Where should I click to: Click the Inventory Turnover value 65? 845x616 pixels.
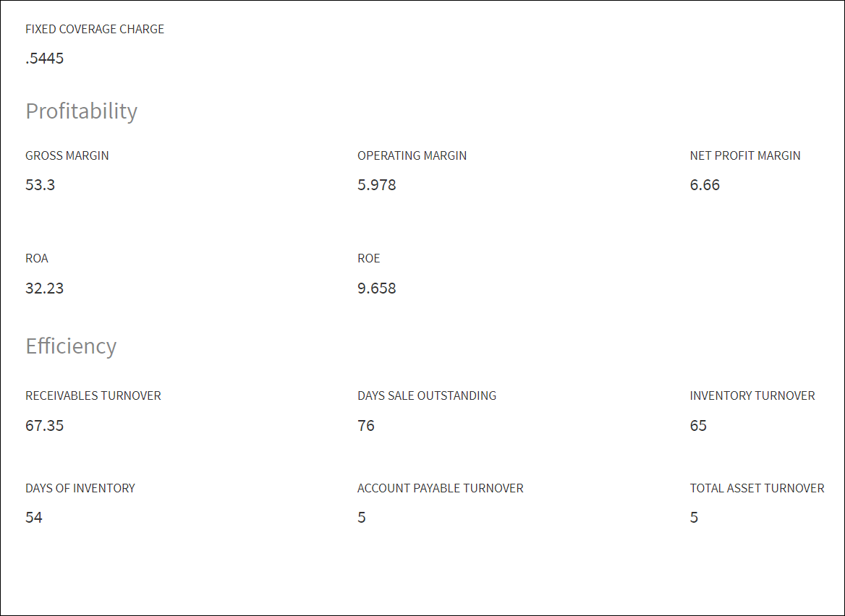pyautogui.click(x=698, y=425)
